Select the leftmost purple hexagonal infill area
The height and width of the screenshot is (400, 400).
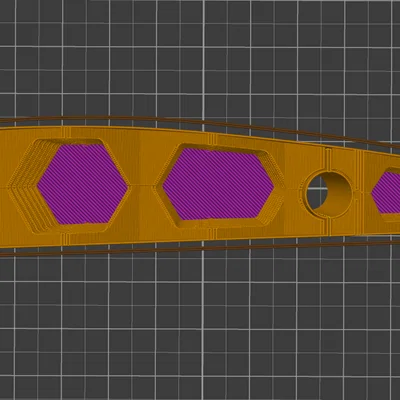[82, 184]
